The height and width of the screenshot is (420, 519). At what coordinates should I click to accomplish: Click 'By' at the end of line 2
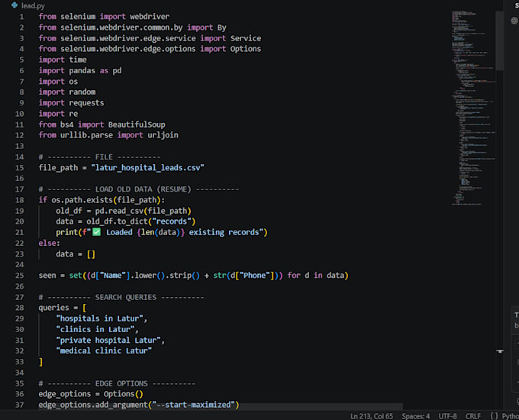pyautogui.click(x=222, y=27)
